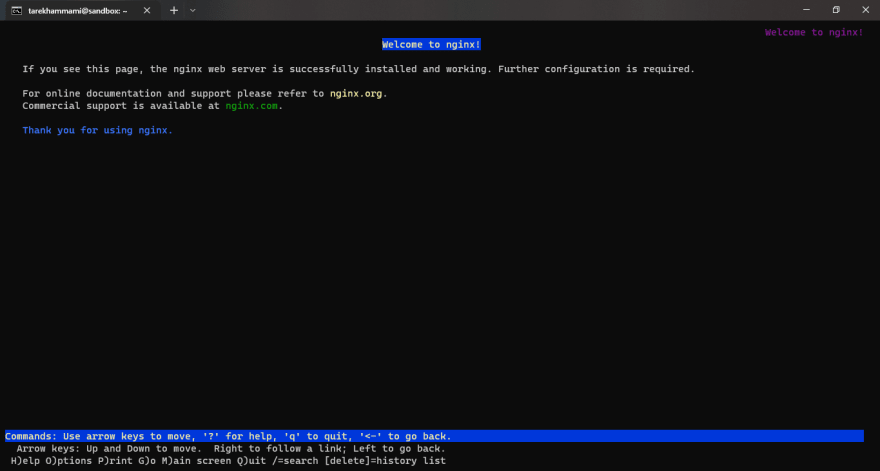Restore down the terminal window
Screen dimensions: 880x471
(x=836, y=10)
